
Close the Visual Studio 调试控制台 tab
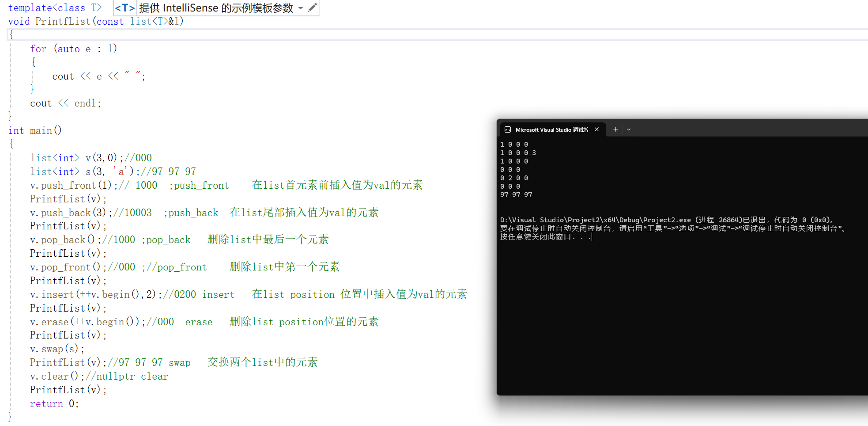[x=596, y=129]
